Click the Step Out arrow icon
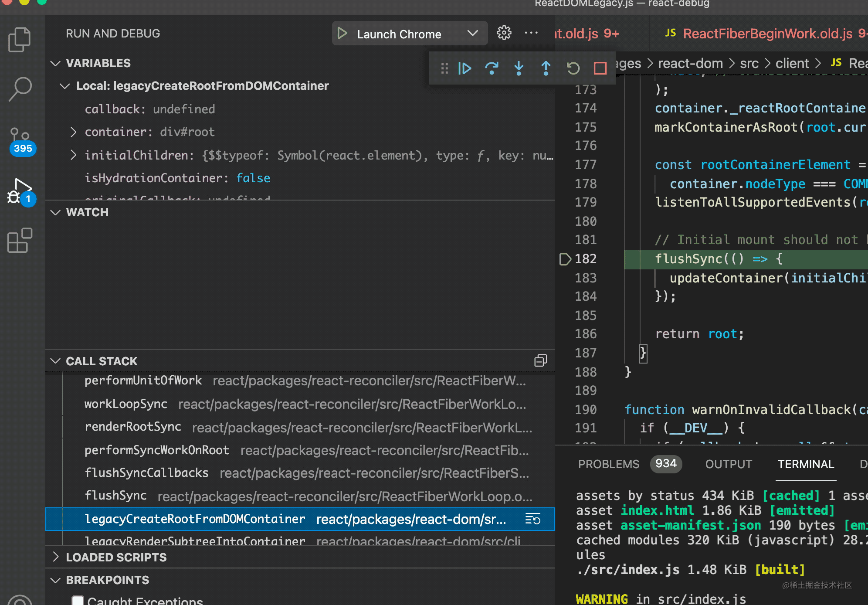868x605 pixels. [546, 68]
